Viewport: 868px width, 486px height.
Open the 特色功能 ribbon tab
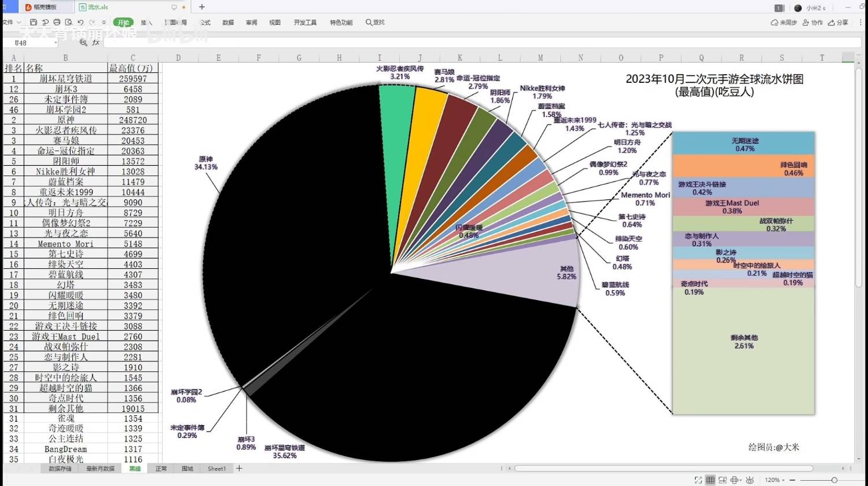coord(341,23)
